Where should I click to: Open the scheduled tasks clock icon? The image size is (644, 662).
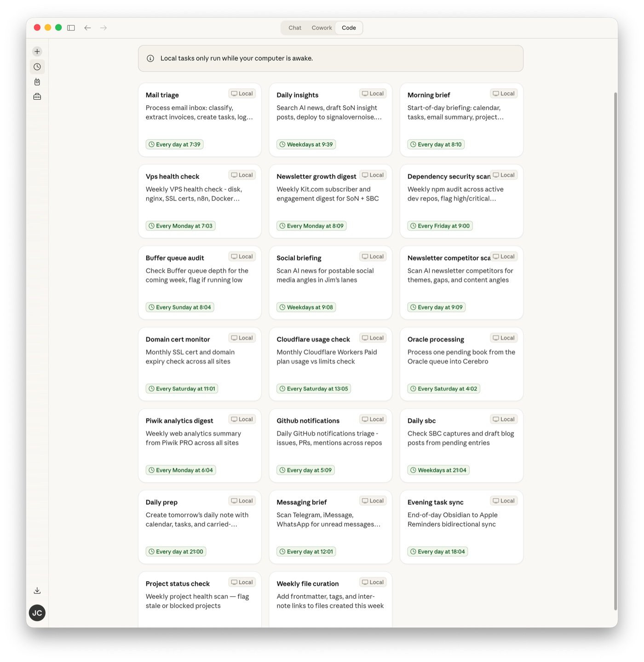tap(37, 66)
